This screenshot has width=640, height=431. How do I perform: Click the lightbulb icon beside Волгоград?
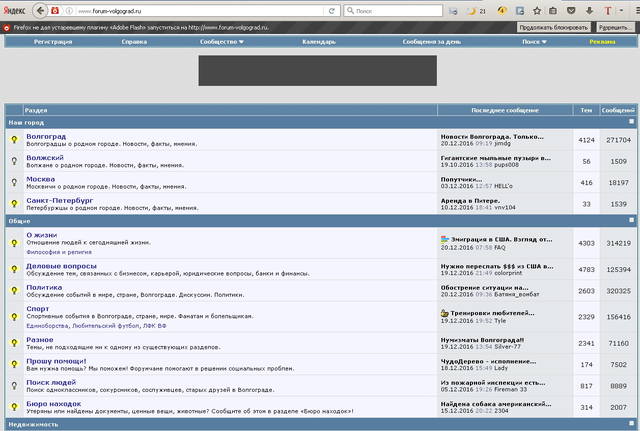tap(14, 140)
